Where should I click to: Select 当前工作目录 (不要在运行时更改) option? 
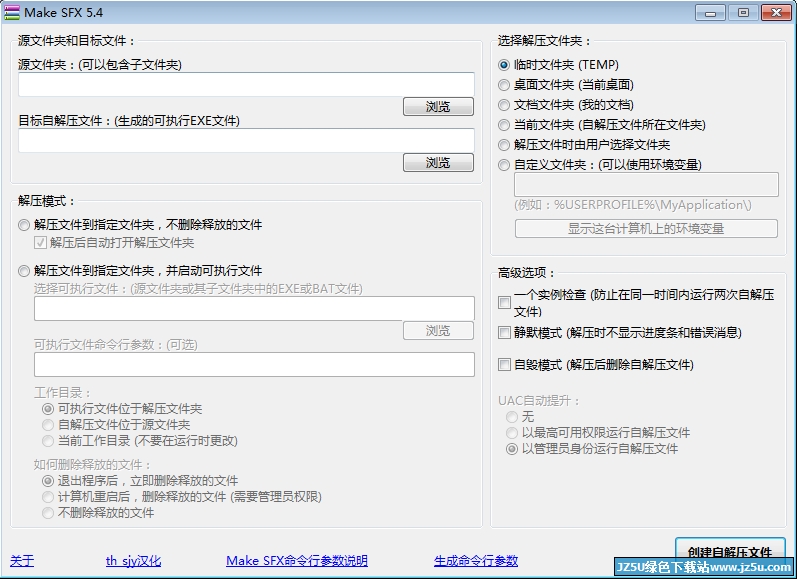(x=48, y=441)
